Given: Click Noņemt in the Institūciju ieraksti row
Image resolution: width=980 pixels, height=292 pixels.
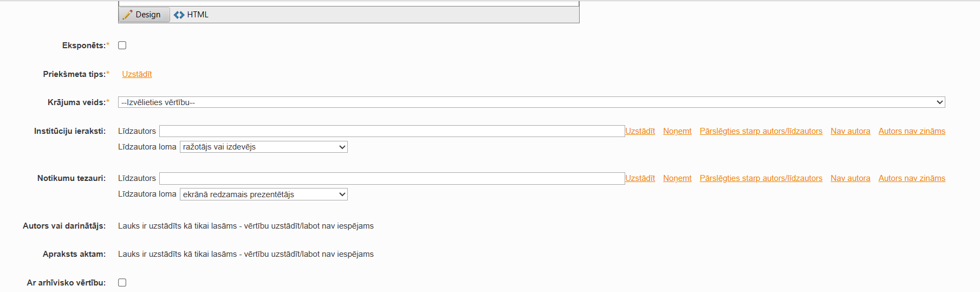Looking at the screenshot, I should (677, 131).
